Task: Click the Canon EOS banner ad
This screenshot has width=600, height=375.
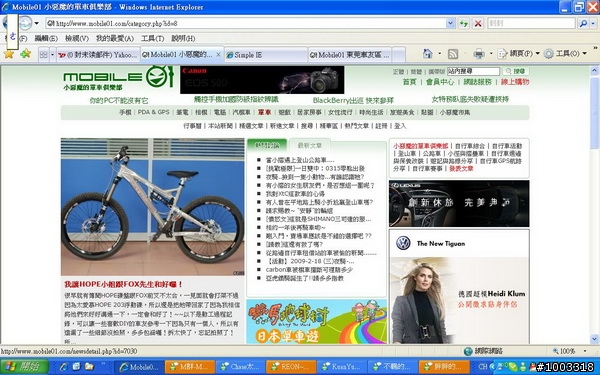Action: pos(262,80)
